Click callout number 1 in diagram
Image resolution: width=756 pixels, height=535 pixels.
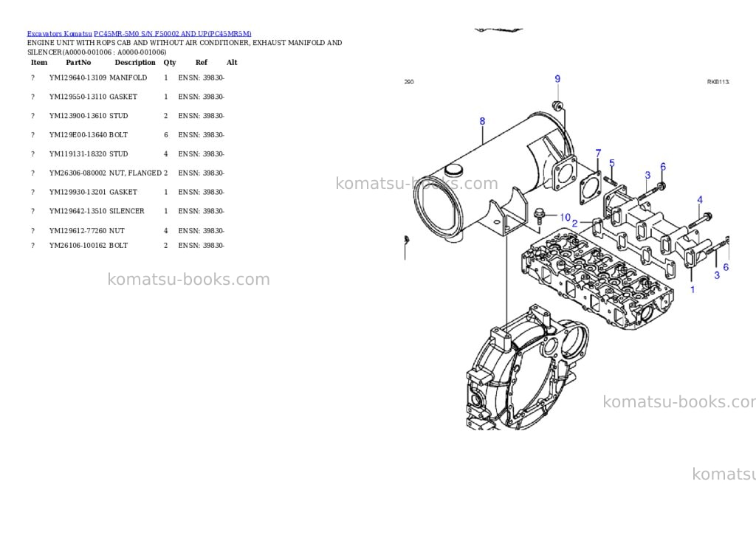point(693,290)
